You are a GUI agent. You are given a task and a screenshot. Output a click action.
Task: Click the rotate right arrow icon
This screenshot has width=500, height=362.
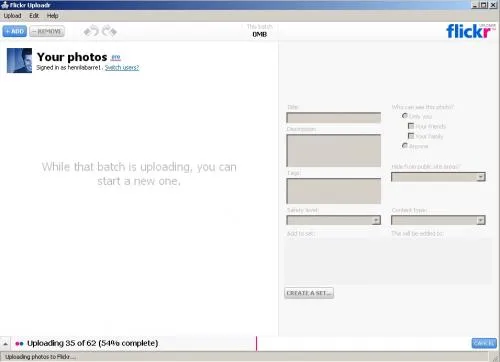(x=109, y=31)
